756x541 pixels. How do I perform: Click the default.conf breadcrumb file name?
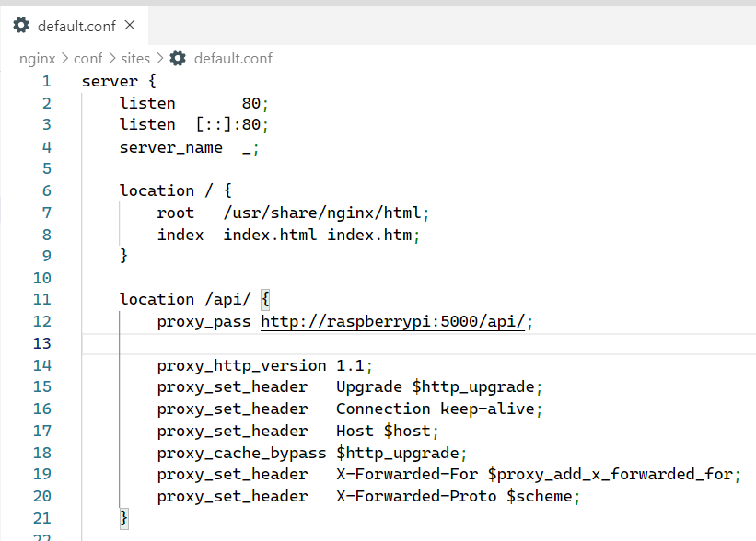click(x=233, y=58)
